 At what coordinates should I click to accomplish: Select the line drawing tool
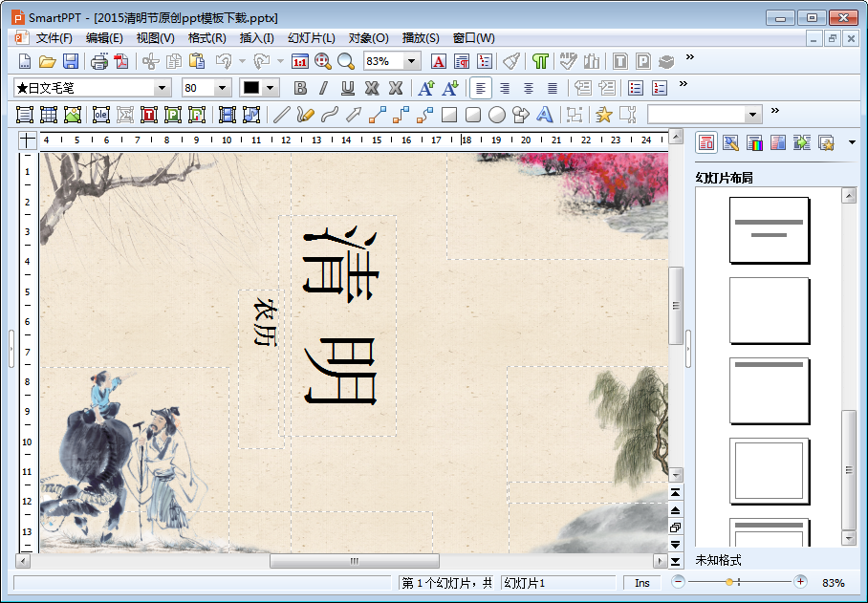click(282, 115)
